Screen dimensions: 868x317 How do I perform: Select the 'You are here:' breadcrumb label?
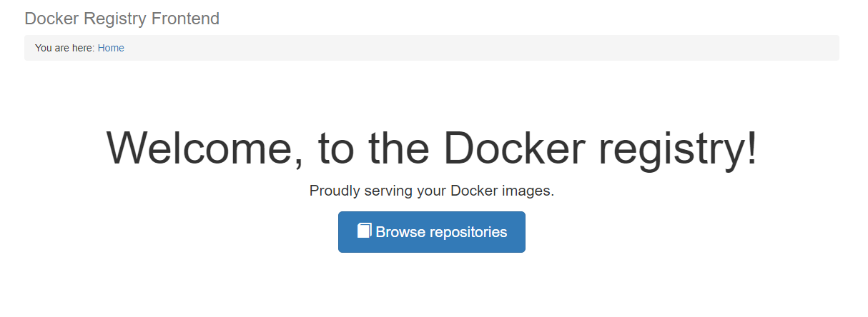click(65, 48)
